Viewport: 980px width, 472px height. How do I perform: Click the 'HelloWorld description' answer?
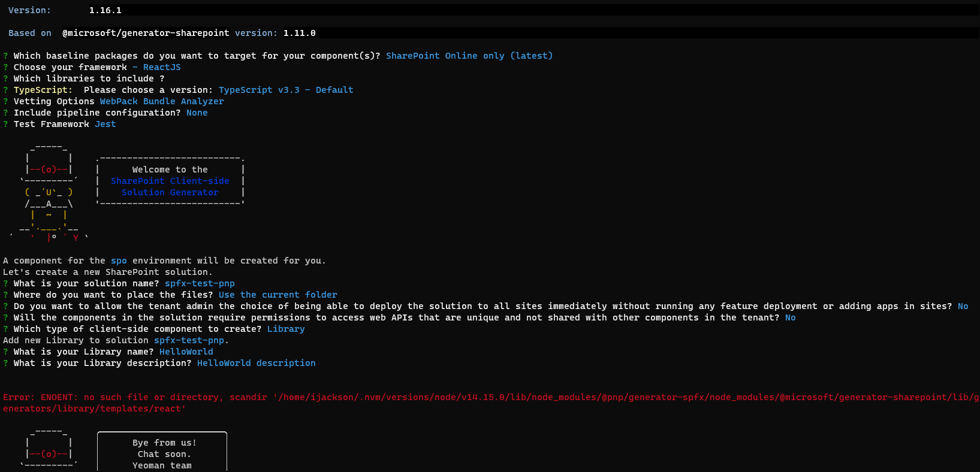point(257,363)
